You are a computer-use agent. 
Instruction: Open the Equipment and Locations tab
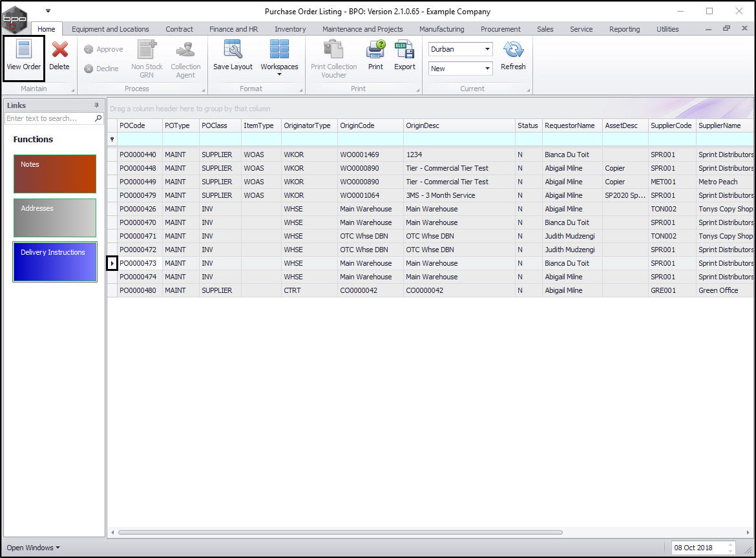pyautogui.click(x=110, y=29)
